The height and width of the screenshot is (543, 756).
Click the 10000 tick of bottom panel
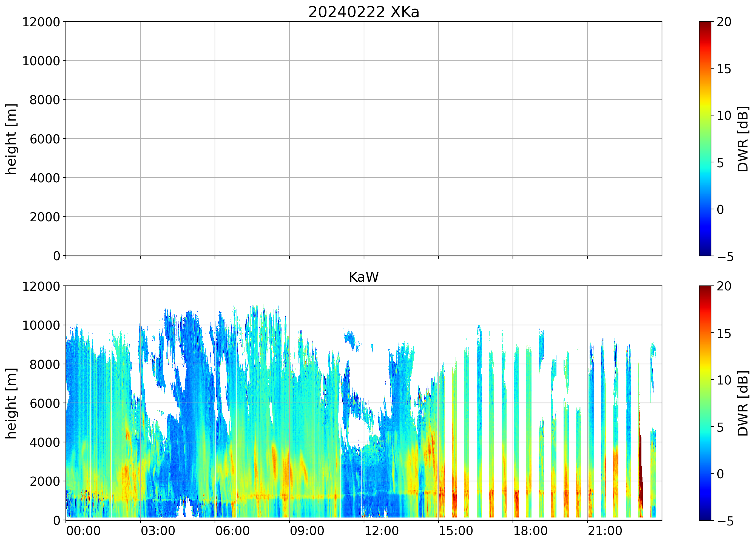pos(41,325)
